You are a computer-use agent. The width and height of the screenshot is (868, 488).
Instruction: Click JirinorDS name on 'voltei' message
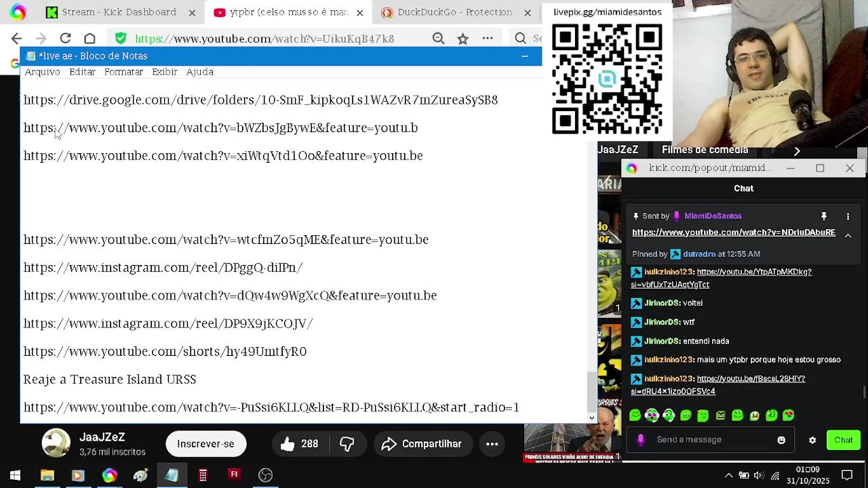(663, 303)
